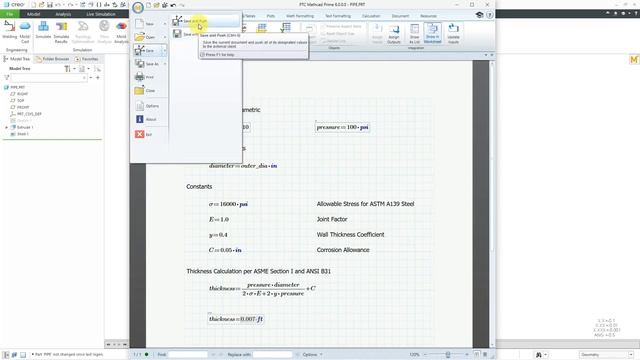Expand the New submenu arrow
640x360 pixels.
point(165,24)
